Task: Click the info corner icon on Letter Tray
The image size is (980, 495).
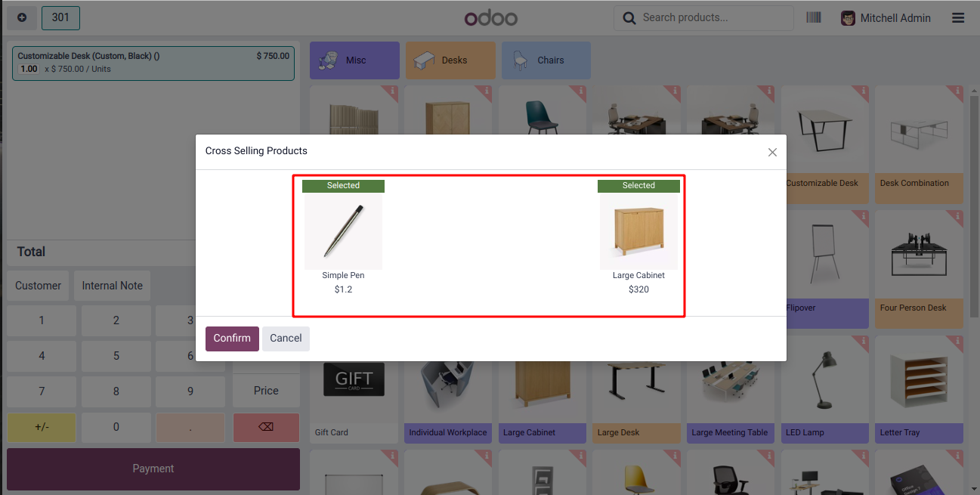Action: (958, 342)
